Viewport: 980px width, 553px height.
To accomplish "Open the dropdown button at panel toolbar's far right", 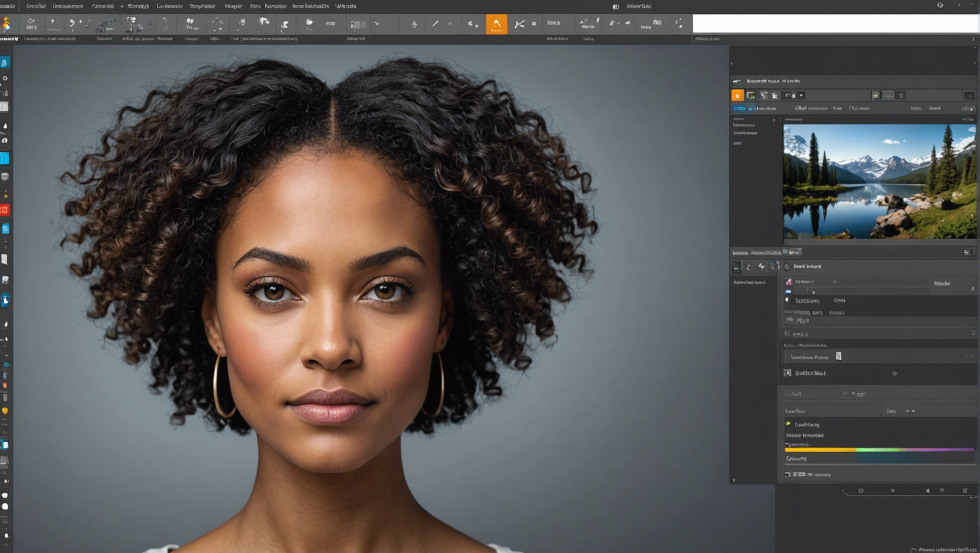I will (969, 96).
